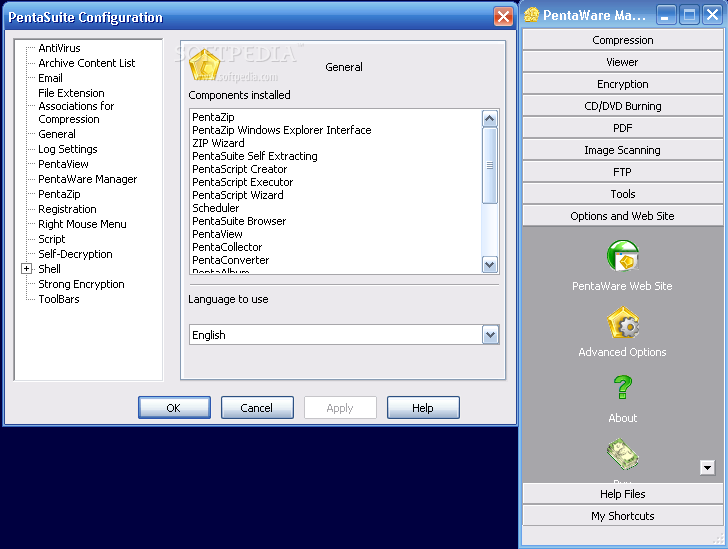Select Log Settings tree item
728x549 pixels.
(67, 149)
